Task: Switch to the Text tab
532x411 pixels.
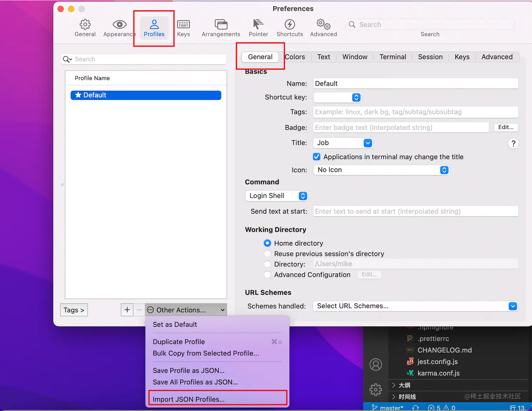Action: click(x=324, y=57)
